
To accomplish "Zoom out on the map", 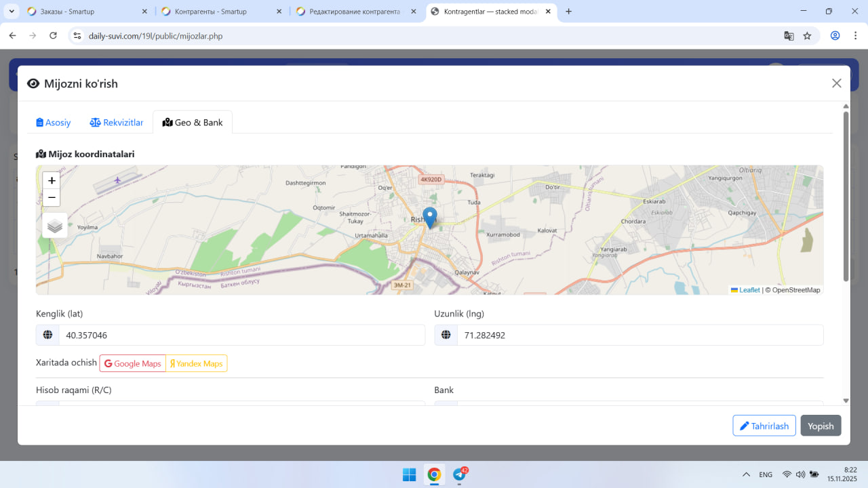I will [x=52, y=198].
